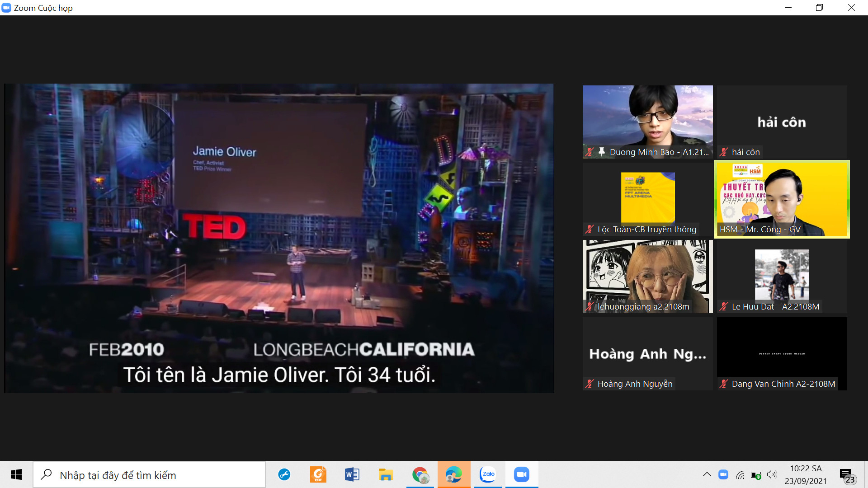The image size is (868, 488).
Task: Select Hoàng Anh Ng... participant tile
Action: point(647,354)
